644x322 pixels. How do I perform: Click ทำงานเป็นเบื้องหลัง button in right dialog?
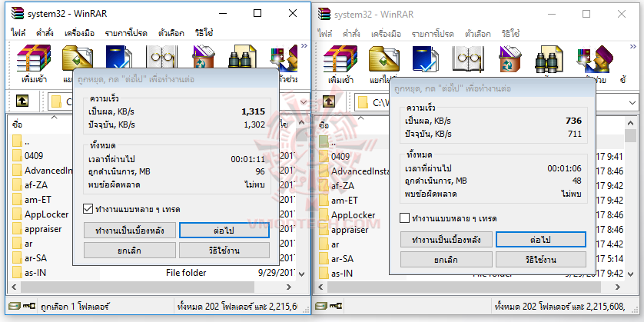pyautogui.click(x=446, y=240)
